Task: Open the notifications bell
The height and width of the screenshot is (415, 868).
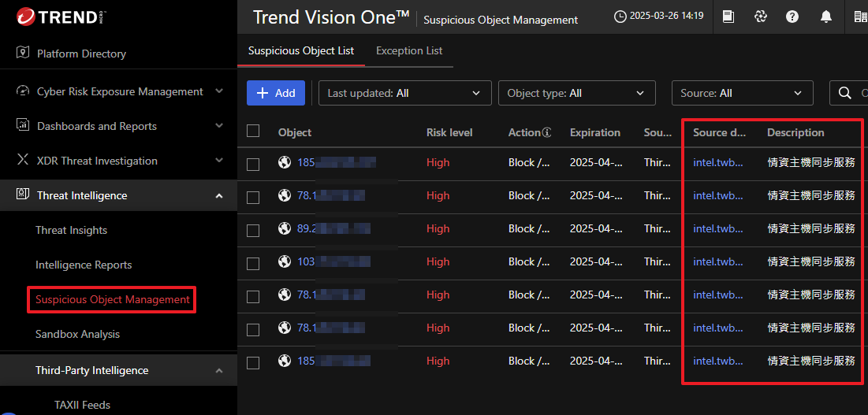Action: [826, 17]
